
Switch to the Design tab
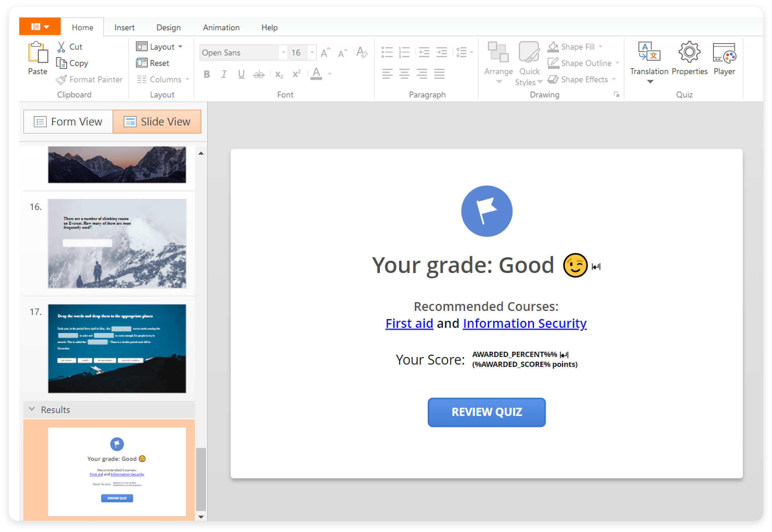point(168,28)
